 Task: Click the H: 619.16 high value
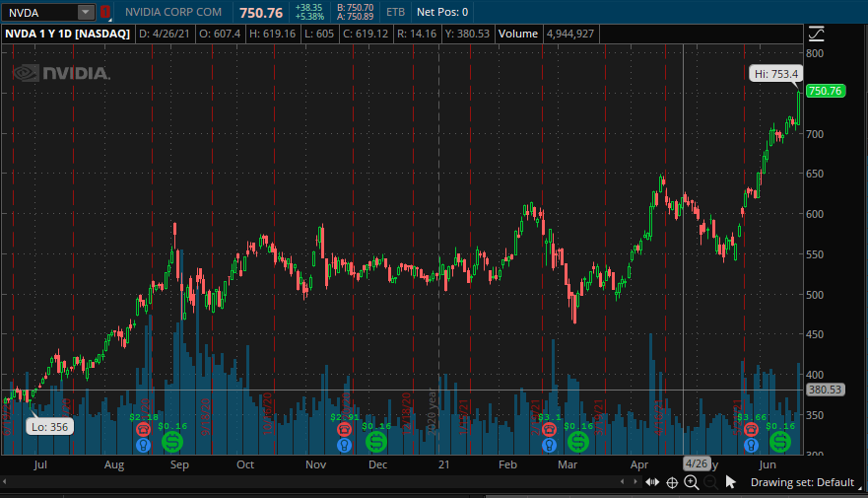click(x=272, y=34)
